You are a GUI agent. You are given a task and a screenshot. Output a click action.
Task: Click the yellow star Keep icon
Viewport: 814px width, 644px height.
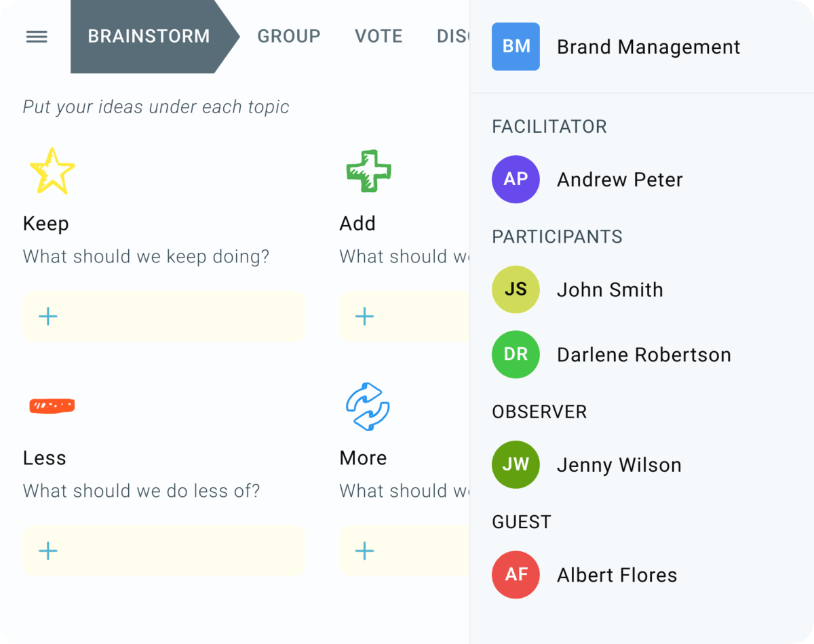(52, 172)
